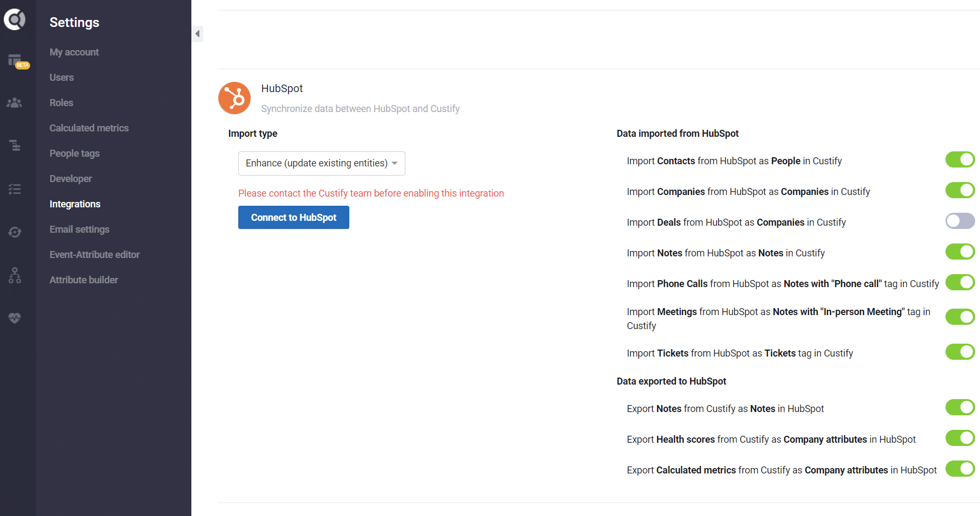This screenshot has width=980, height=516.
Task: Open the People group icon in sidebar
Action: pos(15,102)
